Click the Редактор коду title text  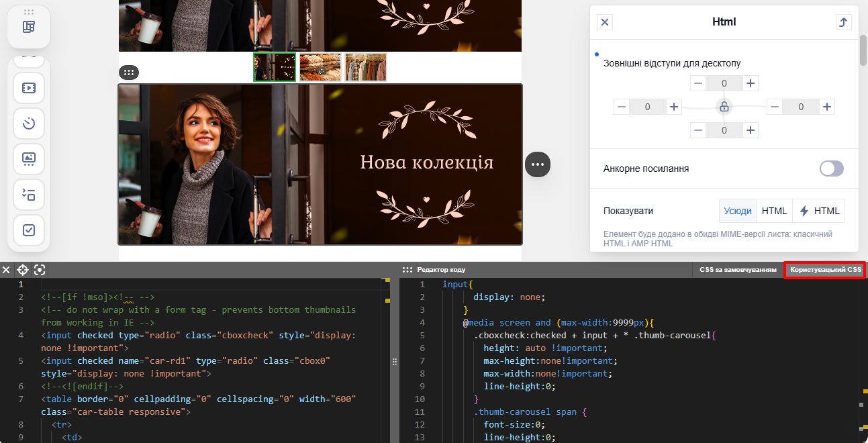click(x=441, y=270)
